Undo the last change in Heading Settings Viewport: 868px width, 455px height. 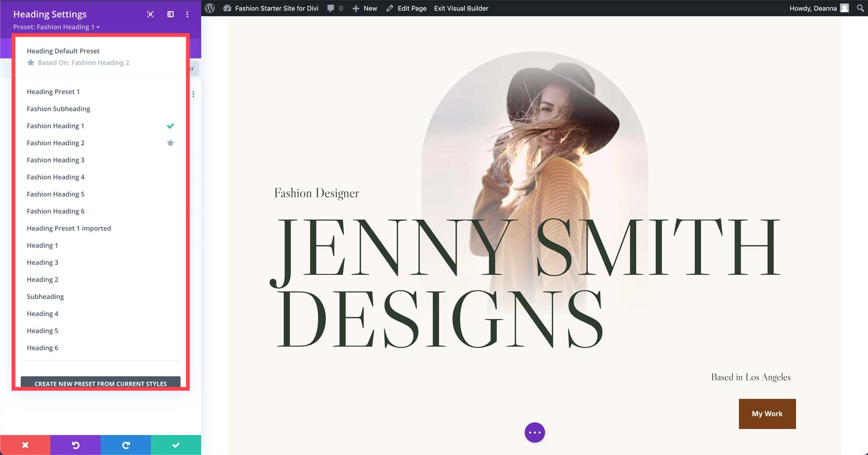[x=76, y=445]
